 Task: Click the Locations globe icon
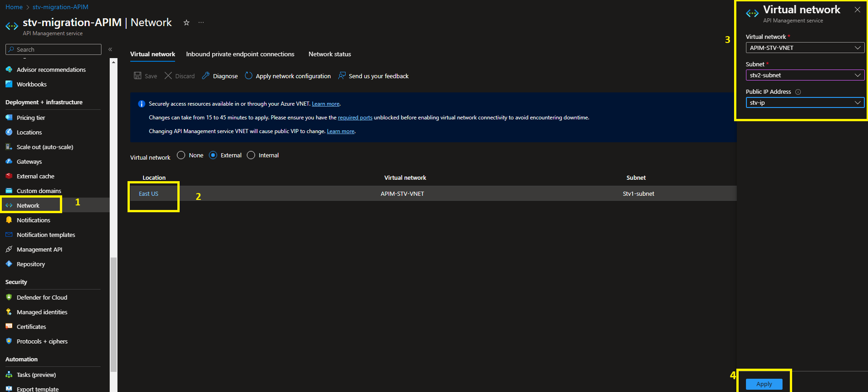9,132
